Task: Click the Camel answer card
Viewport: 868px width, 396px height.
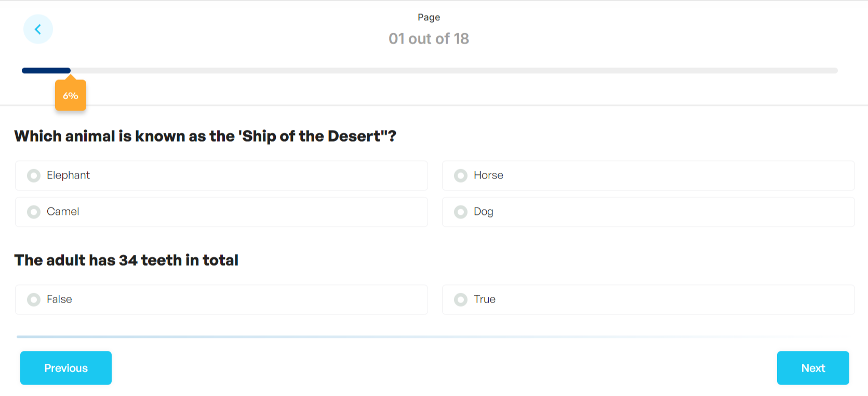Action: coord(221,212)
